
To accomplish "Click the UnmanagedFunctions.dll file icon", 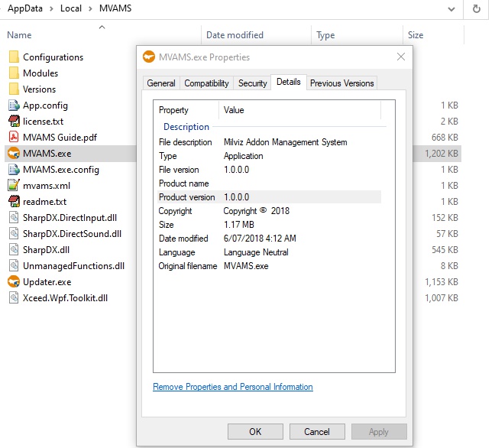I will pyautogui.click(x=14, y=266).
